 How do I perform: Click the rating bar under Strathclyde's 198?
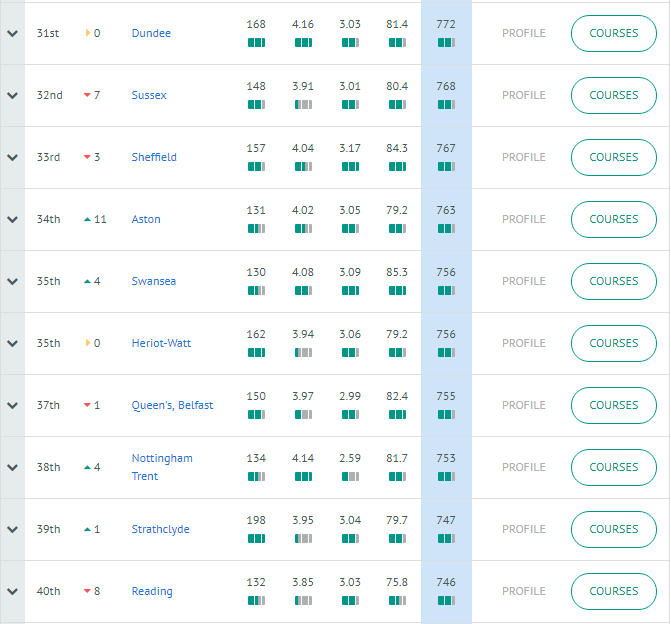256,538
